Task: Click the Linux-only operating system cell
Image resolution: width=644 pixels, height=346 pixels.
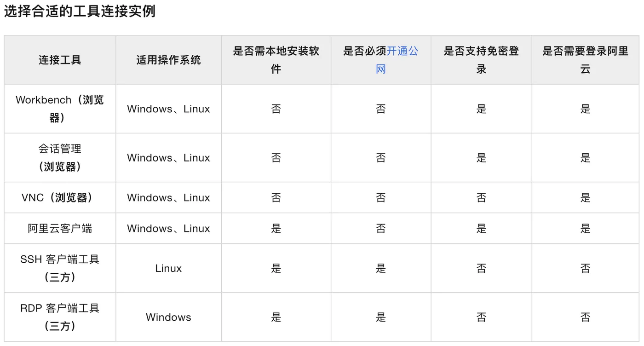Action: coord(168,268)
